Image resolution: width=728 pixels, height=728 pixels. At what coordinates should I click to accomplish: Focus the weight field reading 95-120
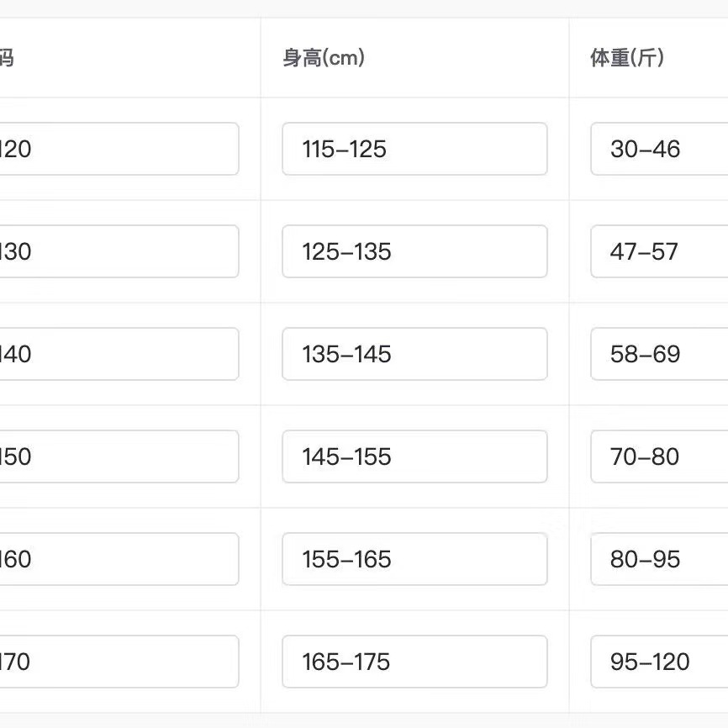click(x=659, y=662)
